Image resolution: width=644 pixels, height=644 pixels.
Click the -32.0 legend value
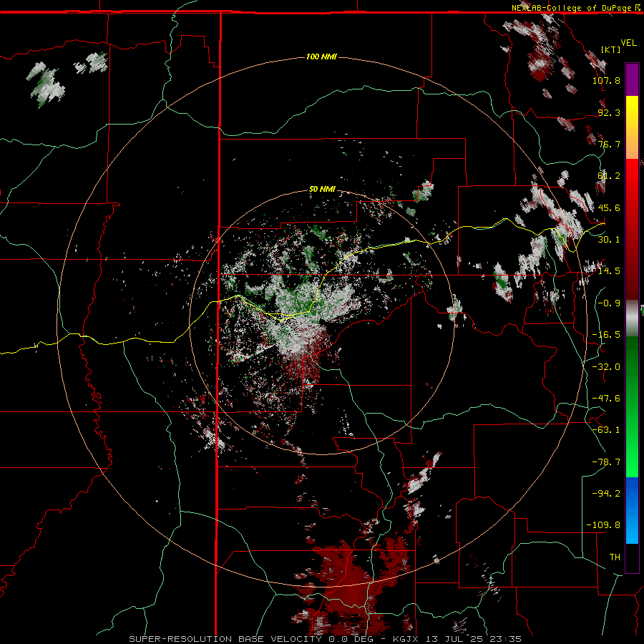pyautogui.click(x=606, y=367)
